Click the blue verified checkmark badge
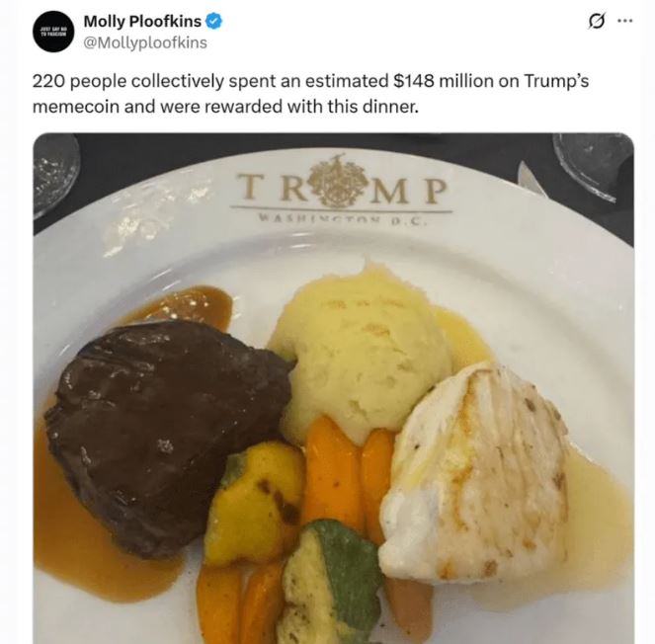Screen dimensions: 655x644 pyautogui.click(x=213, y=21)
